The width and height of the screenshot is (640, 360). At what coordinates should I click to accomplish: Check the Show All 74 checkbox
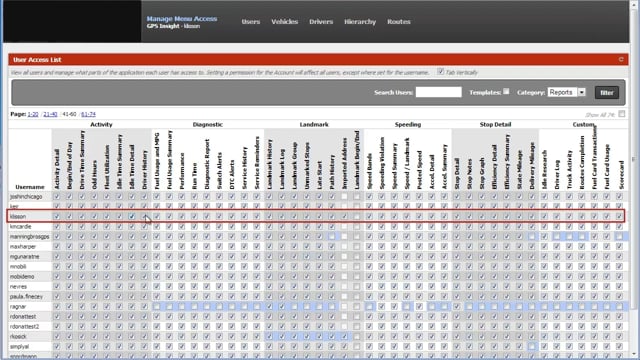point(621,114)
